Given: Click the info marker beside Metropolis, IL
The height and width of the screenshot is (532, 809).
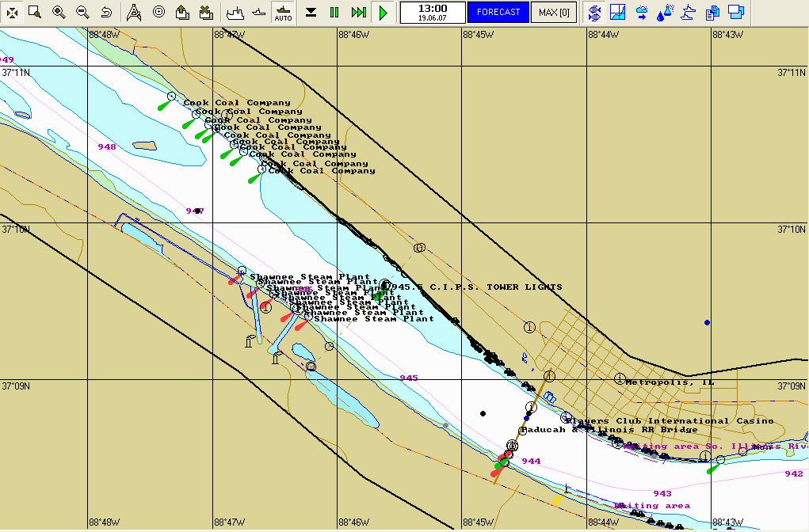Looking at the screenshot, I should 620,379.
